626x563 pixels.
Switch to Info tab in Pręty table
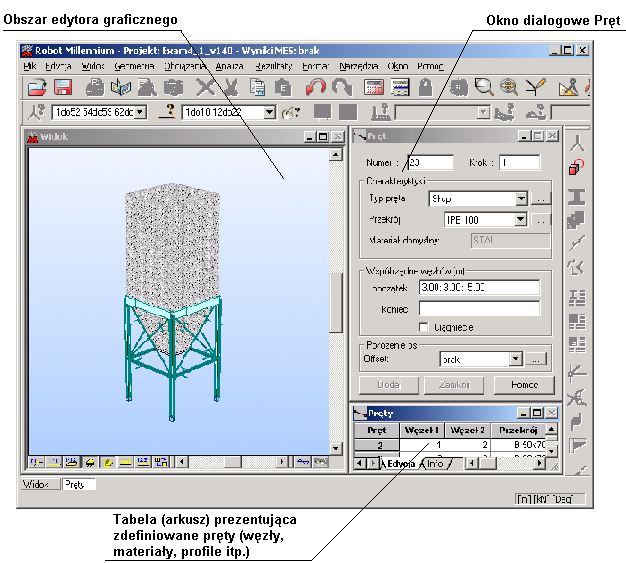435,464
